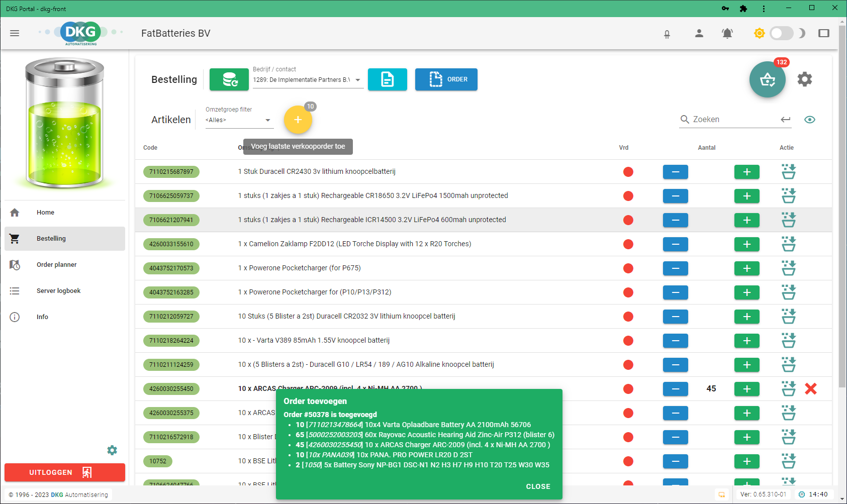Click code chip 7110215687897

171,172
